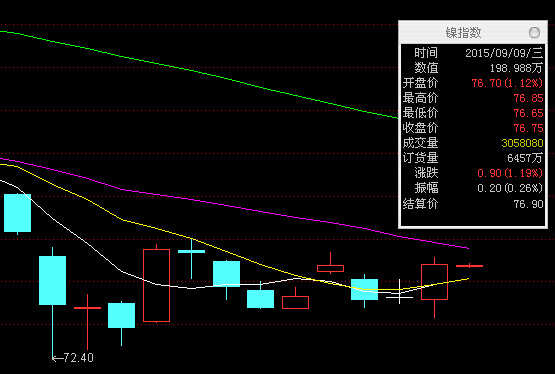Click the 时间 label
The image size is (555, 374).
click(x=426, y=53)
